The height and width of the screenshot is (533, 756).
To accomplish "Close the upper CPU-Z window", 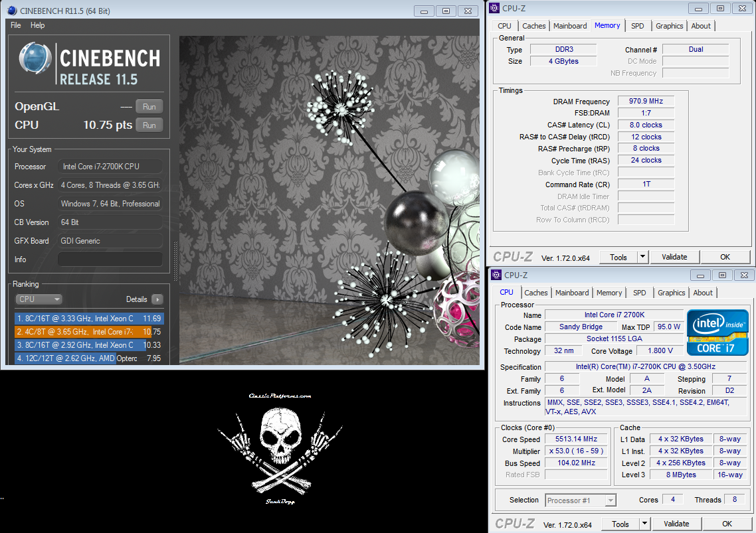I will 743,8.
